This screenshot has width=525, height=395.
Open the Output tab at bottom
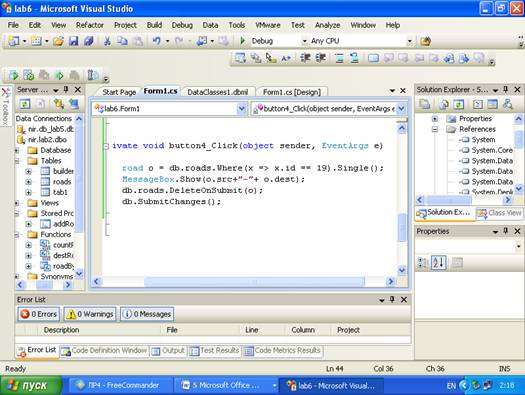[x=168, y=350]
